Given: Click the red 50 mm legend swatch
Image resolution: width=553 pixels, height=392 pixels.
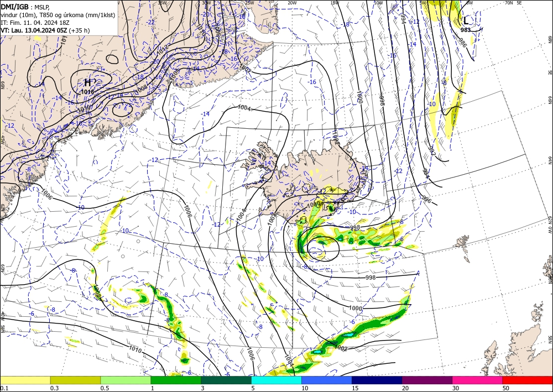Looking at the screenshot, I should pyautogui.click(x=528, y=380).
